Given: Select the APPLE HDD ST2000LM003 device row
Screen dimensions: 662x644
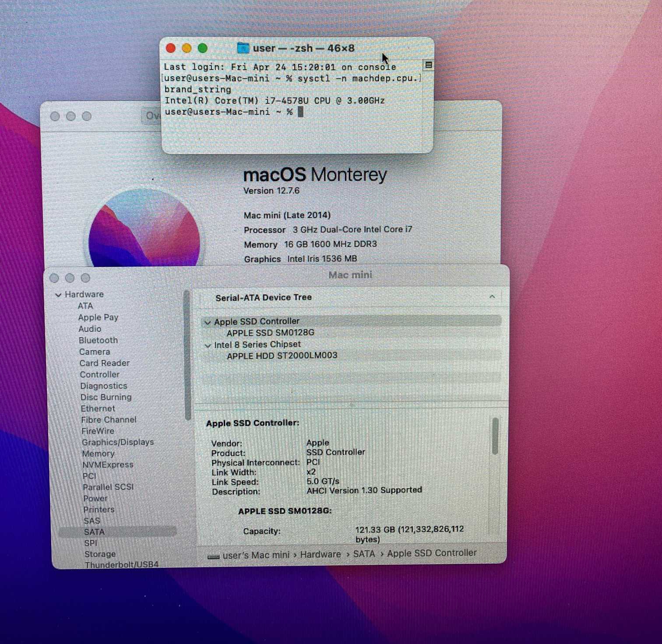Looking at the screenshot, I should (352, 356).
